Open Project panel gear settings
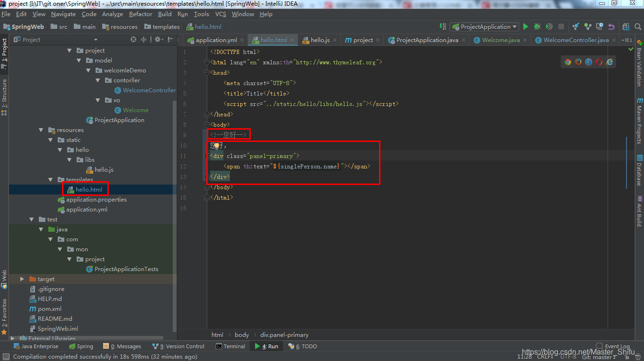The image size is (644, 361). (158, 40)
